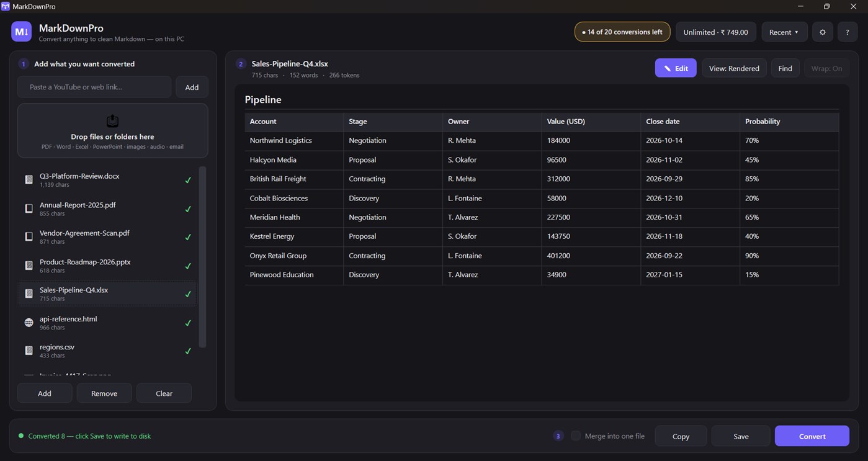Viewport: 868px width, 461px height.
Task: Click the Remove button
Action: (x=104, y=393)
